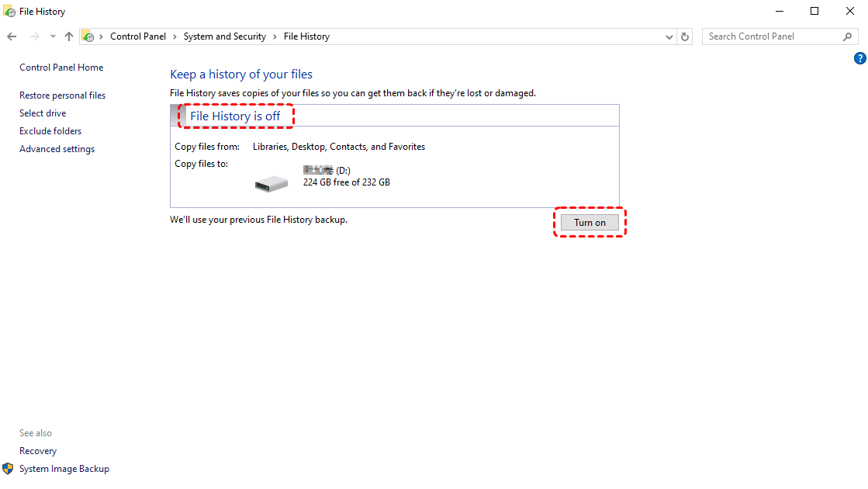The height and width of the screenshot is (489, 868).
Task: Select System and Security breadcrumb
Action: 224,36
